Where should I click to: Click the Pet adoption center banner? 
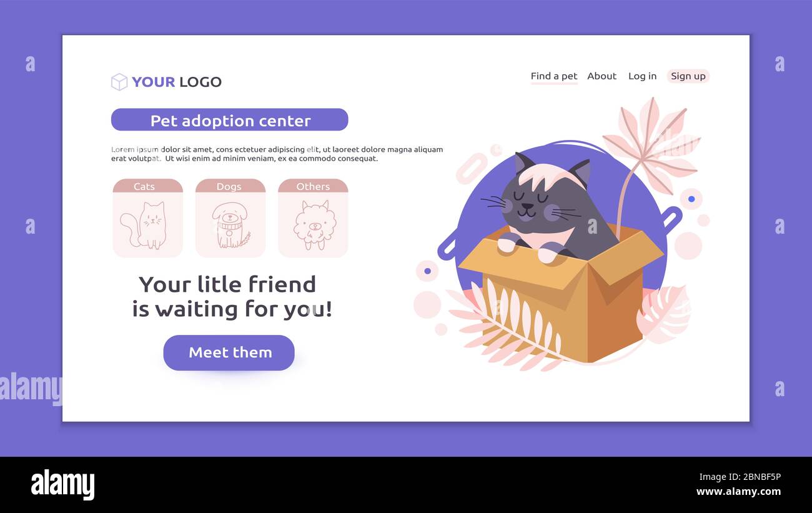coord(229,120)
